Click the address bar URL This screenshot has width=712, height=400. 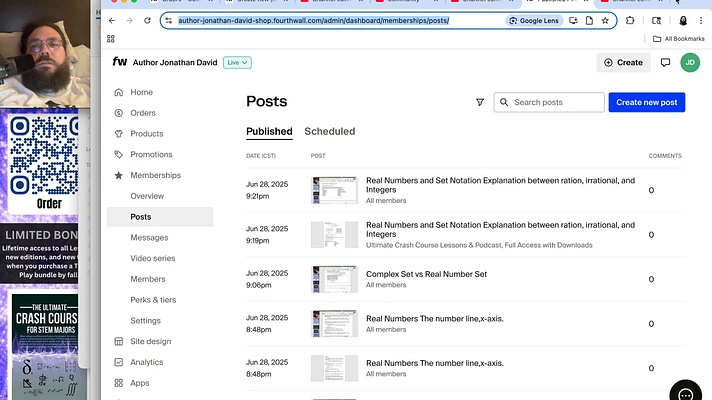click(x=313, y=20)
